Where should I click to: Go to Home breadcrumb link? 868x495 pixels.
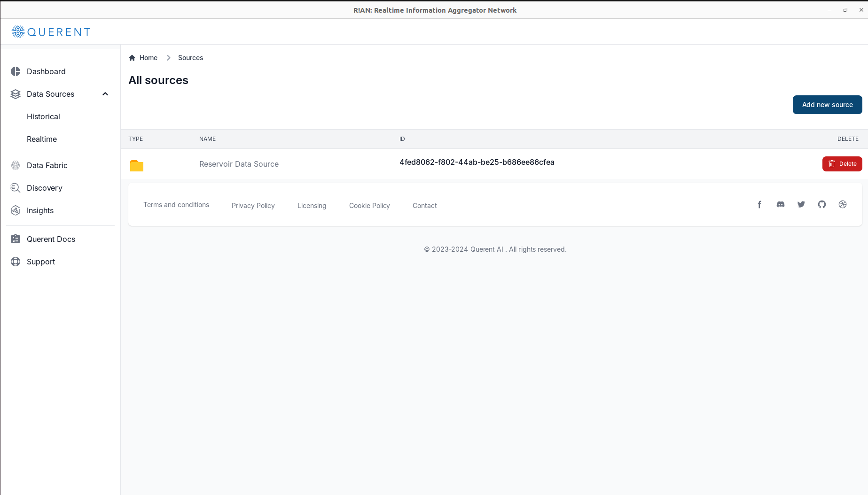tap(149, 58)
